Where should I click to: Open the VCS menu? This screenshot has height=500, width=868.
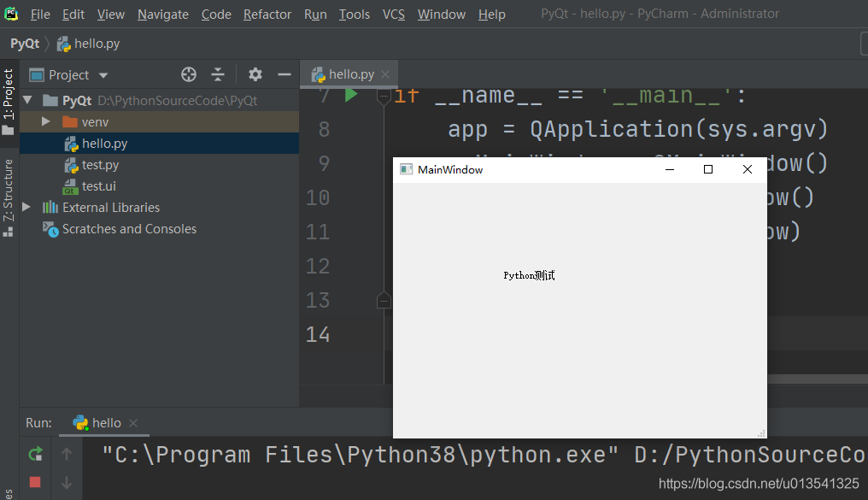[393, 15]
